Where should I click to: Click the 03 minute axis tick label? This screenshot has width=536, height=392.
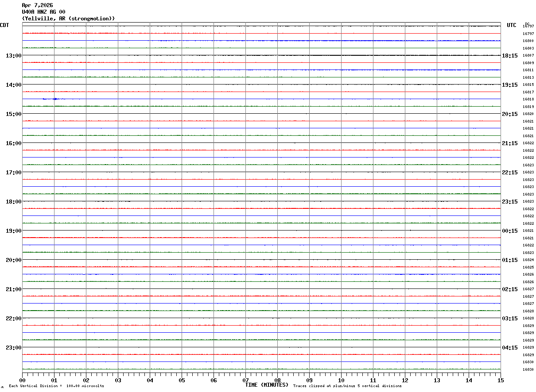(118, 380)
